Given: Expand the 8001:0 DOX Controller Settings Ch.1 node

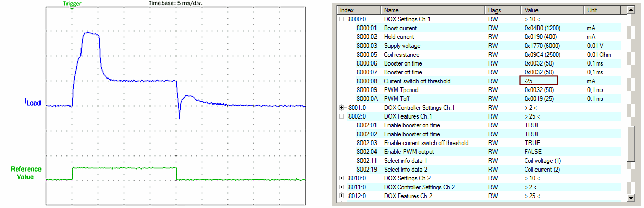Looking at the screenshot, I should point(341,108).
